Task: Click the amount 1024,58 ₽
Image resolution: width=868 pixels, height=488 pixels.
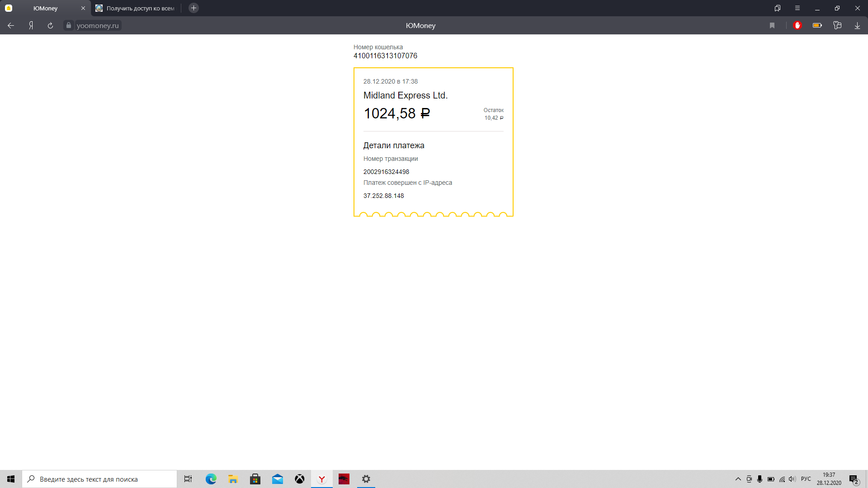Action: pos(397,113)
